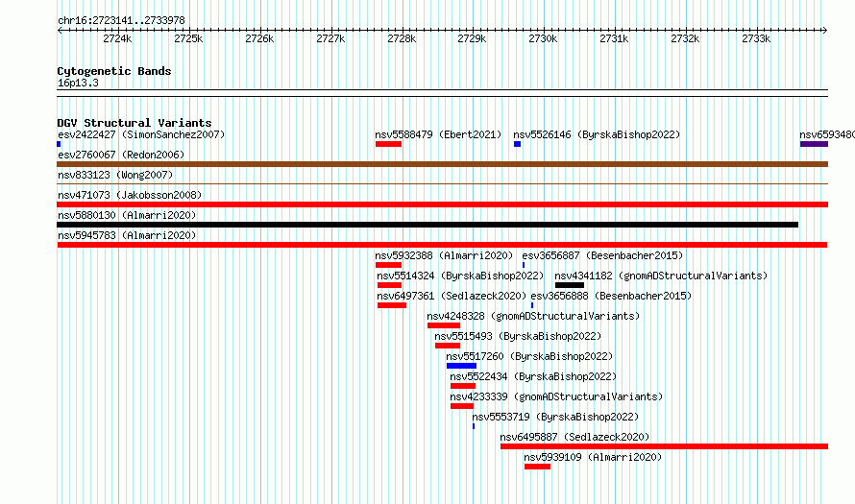Image resolution: width=855 pixels, height=504 pixels.
Task: Select the black nsv4341182 variant bar
Action: pos(570,285)
